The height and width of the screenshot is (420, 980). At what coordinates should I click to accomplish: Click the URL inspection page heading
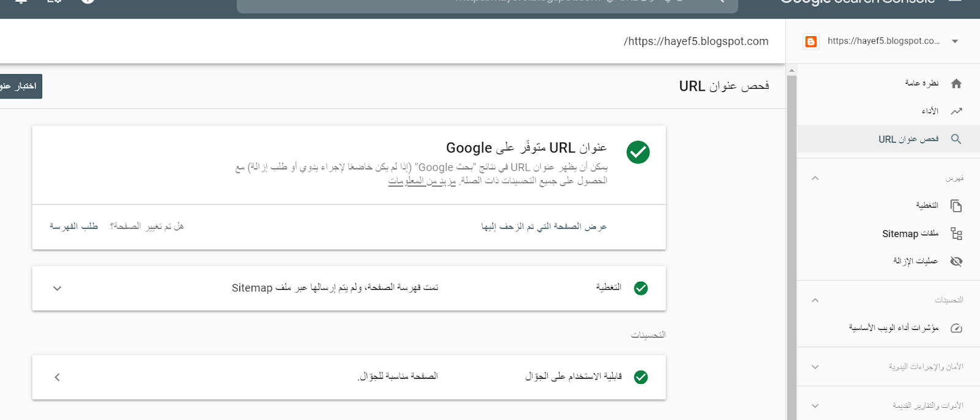[724, 86]
